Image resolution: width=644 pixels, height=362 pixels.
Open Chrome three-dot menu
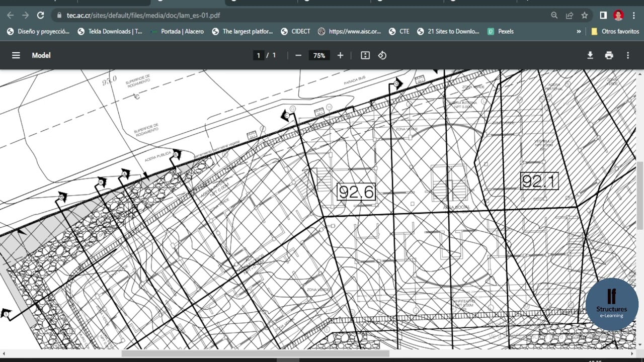634,15
